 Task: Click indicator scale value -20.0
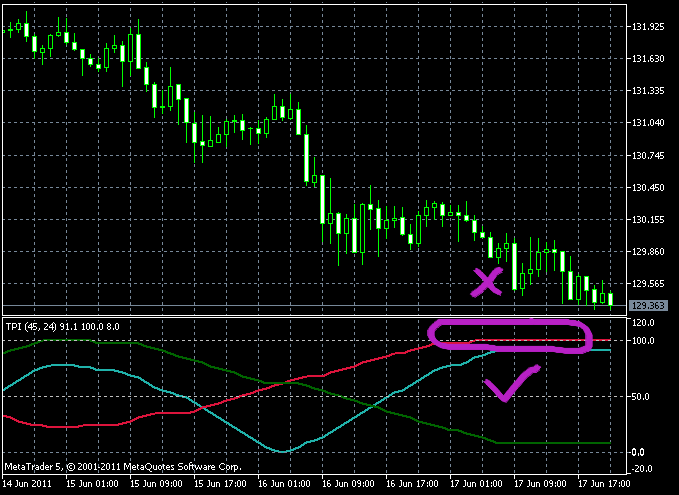(641, 469)
